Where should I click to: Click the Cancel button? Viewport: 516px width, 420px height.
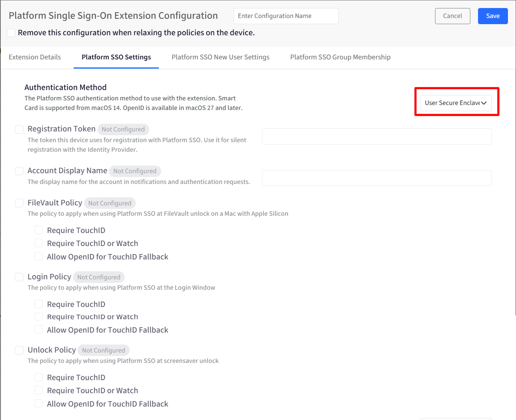[453, 16]
